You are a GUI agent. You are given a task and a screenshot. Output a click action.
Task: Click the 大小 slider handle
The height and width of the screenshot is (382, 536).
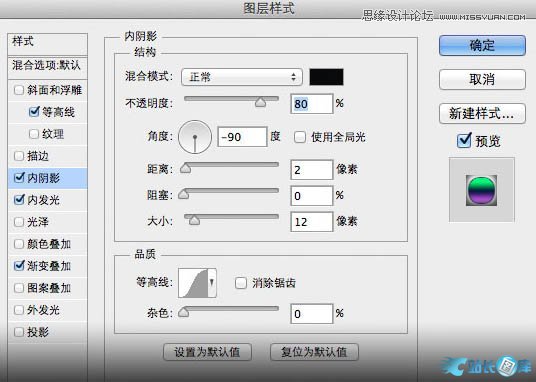click(195, 220)
